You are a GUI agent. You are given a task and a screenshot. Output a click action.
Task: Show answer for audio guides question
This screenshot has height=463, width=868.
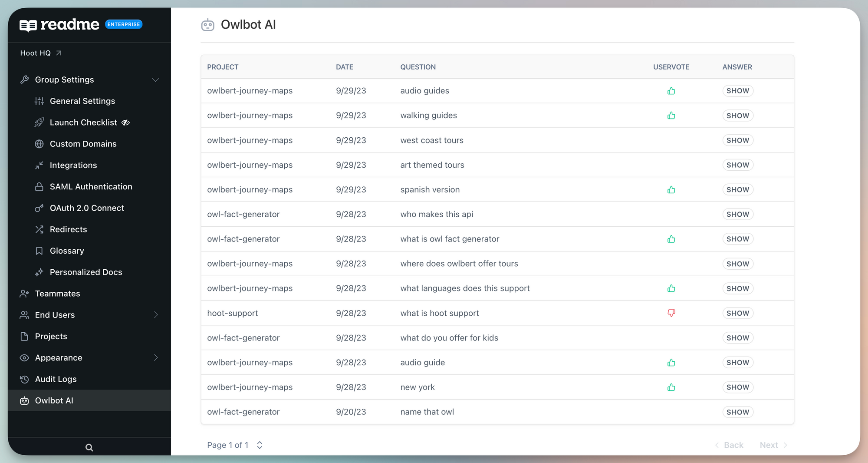pyautogui.click(x=738, y=91)
